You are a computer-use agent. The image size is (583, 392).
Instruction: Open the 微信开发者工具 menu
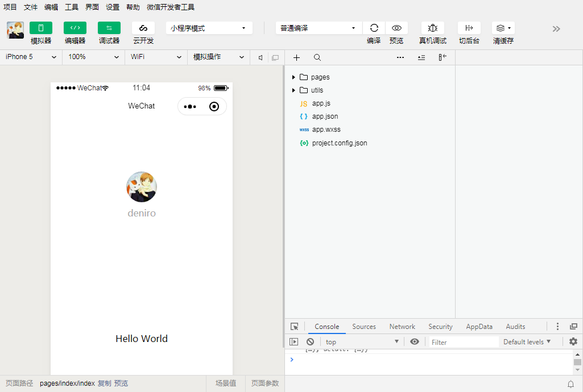pos(171,7)
